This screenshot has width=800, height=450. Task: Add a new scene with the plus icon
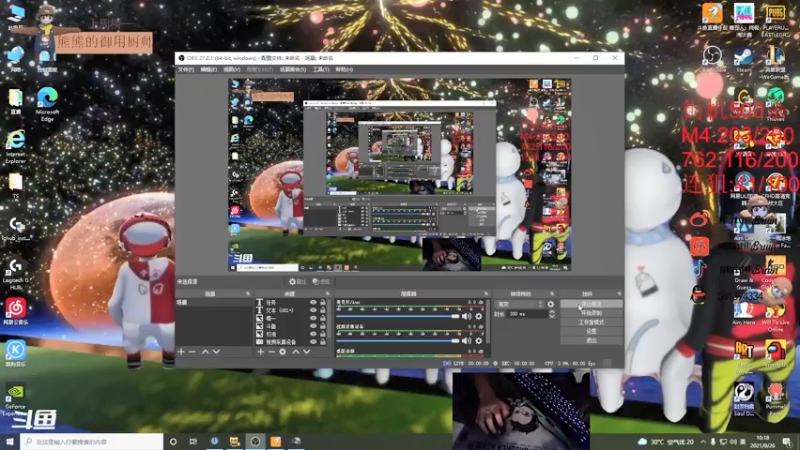[x=181, y=352]
